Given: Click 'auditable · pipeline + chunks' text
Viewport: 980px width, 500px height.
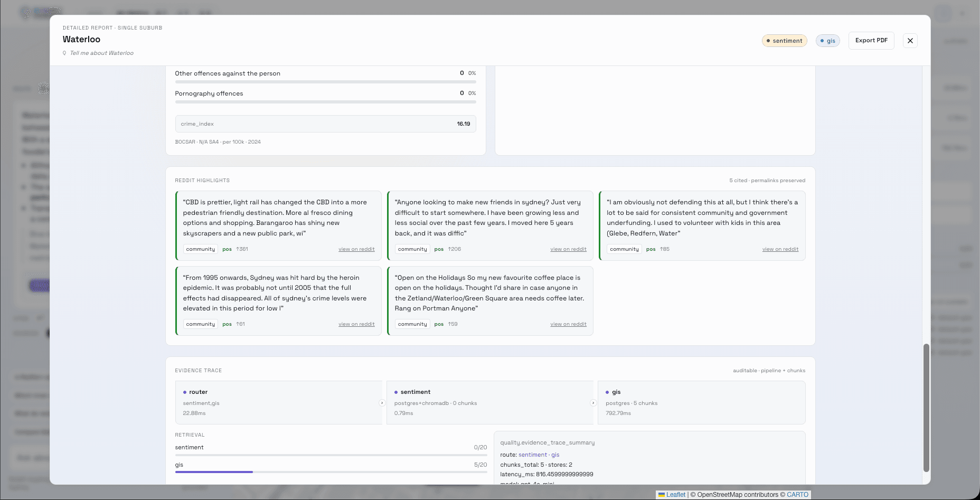Looking at the screenshot, I should [769, 371].
